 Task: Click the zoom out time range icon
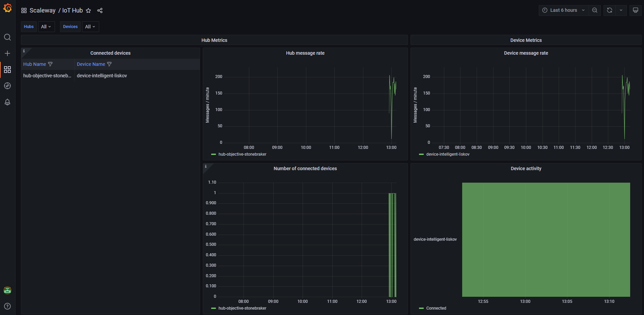pyautogui.click(x=595, y=10)
